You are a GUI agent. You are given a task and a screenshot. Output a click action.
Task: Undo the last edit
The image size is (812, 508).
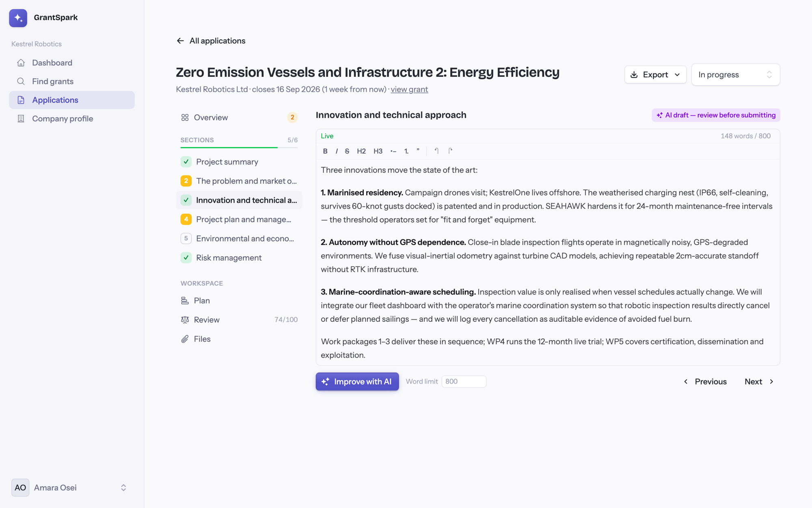pyautogui.click(x=436, y=151)
